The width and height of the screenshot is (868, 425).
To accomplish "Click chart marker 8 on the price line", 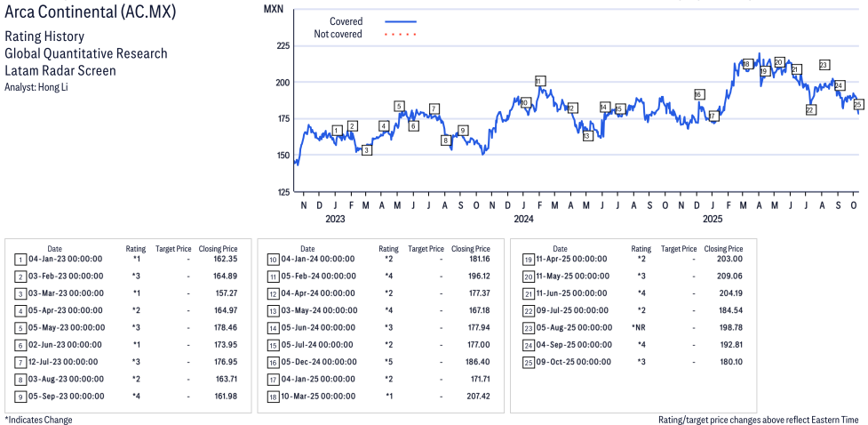I will 446,140.
